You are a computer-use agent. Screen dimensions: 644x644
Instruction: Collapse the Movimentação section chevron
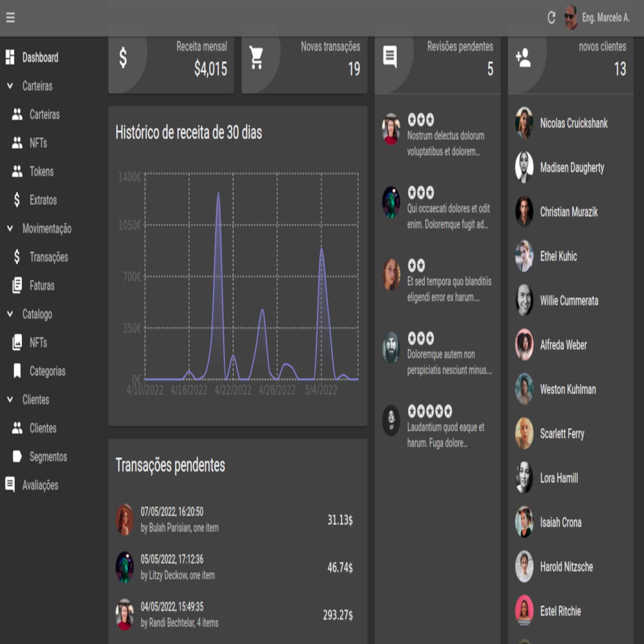click(x=10, y=228)
